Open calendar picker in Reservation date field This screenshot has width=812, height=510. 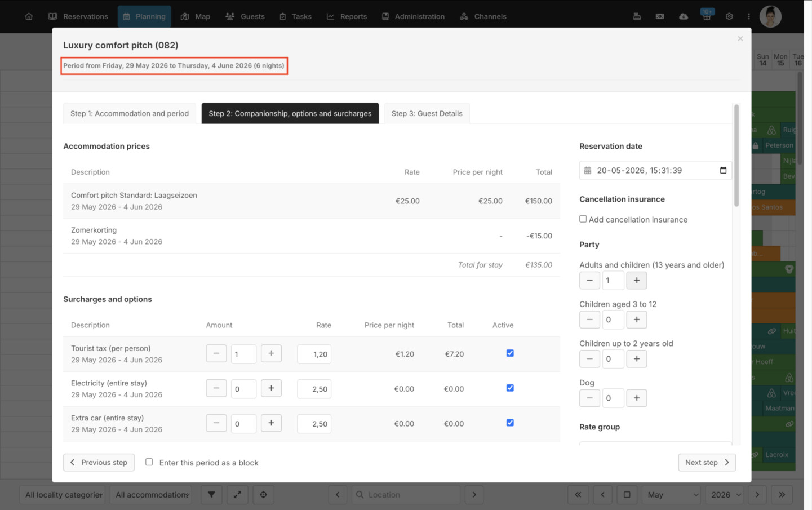click(x=723, y=170)
